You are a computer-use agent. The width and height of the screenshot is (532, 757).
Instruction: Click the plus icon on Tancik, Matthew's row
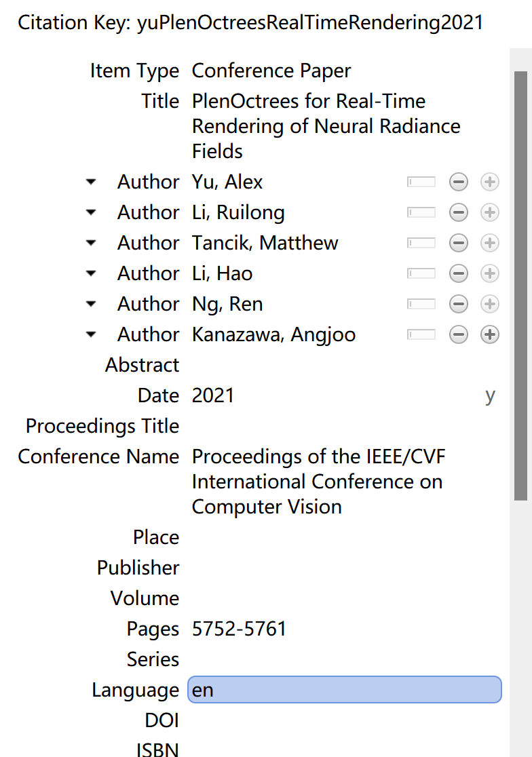tap(489, 243)
